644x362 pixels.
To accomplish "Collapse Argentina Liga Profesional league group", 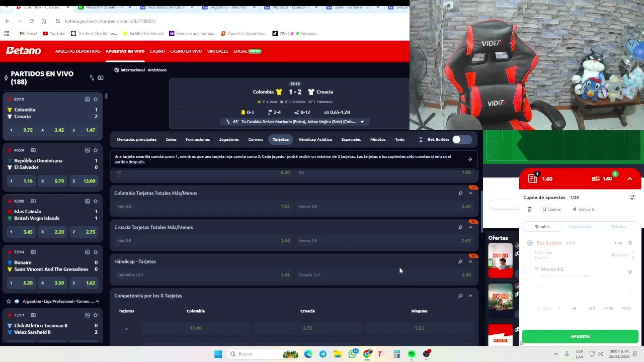I will point(97,301).
